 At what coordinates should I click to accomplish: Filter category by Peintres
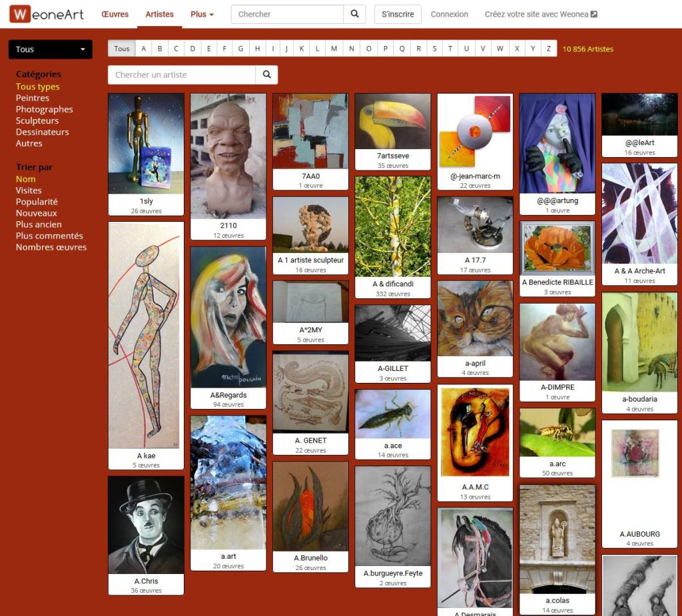pyautogui.click(x=33, y=98)
